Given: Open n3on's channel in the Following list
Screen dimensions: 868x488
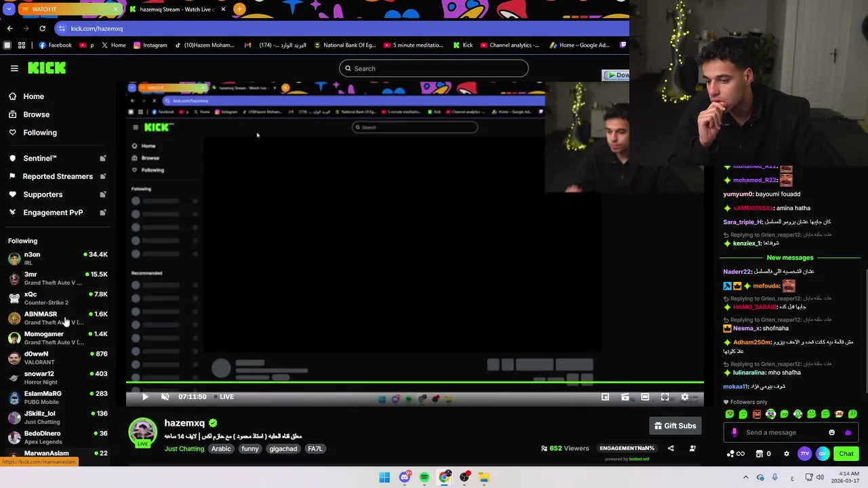Looking at the screenshot, I should pos(58,258).
